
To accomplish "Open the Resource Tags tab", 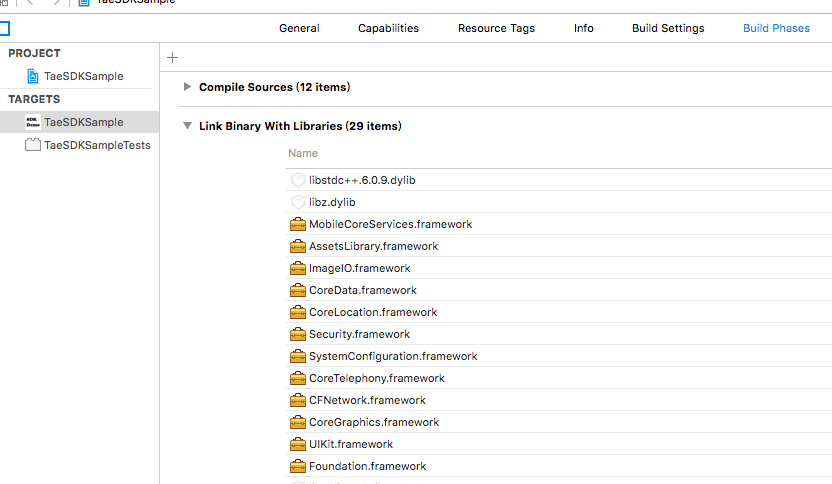I will [496, 28].
